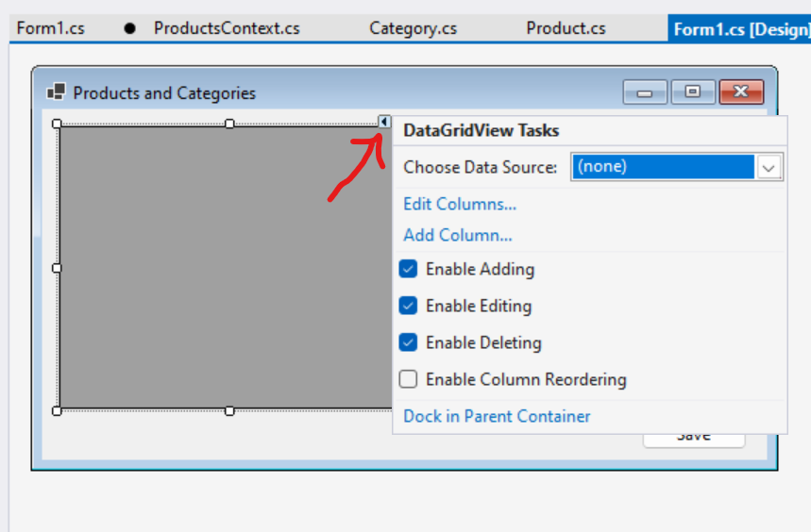The height and width of the screenshot is (532, 811).
Task: Enable Column Reordering checkbox
Action: (x=408, y=380)
